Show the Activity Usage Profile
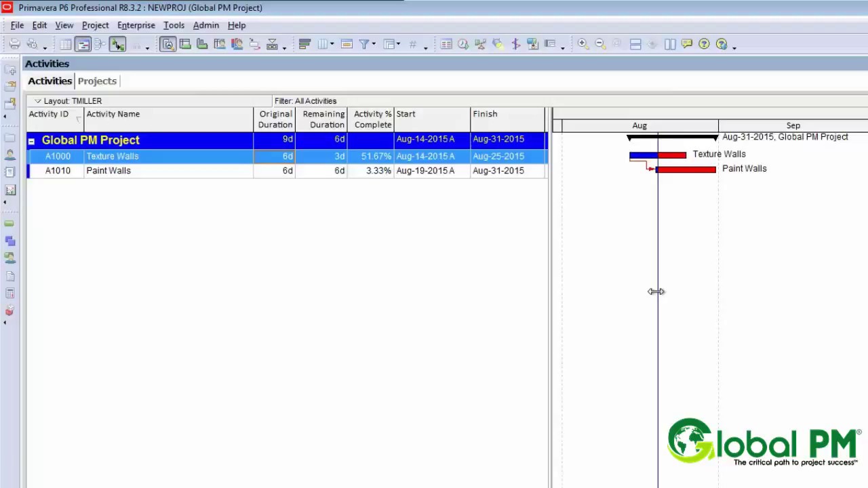This screenshot has width=868, height=488. 202,44
